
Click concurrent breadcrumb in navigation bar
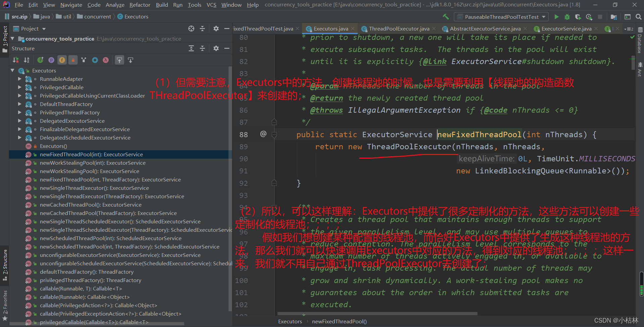[x=94, y=16]
